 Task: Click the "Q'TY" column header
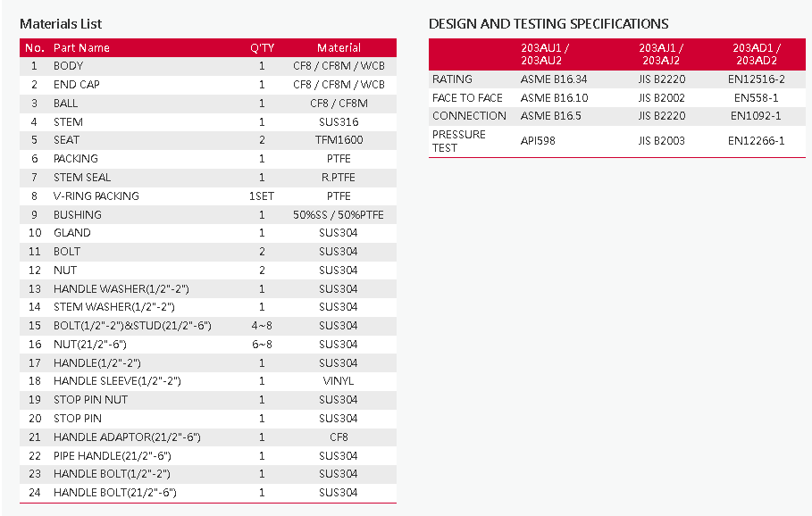point(262,48)
